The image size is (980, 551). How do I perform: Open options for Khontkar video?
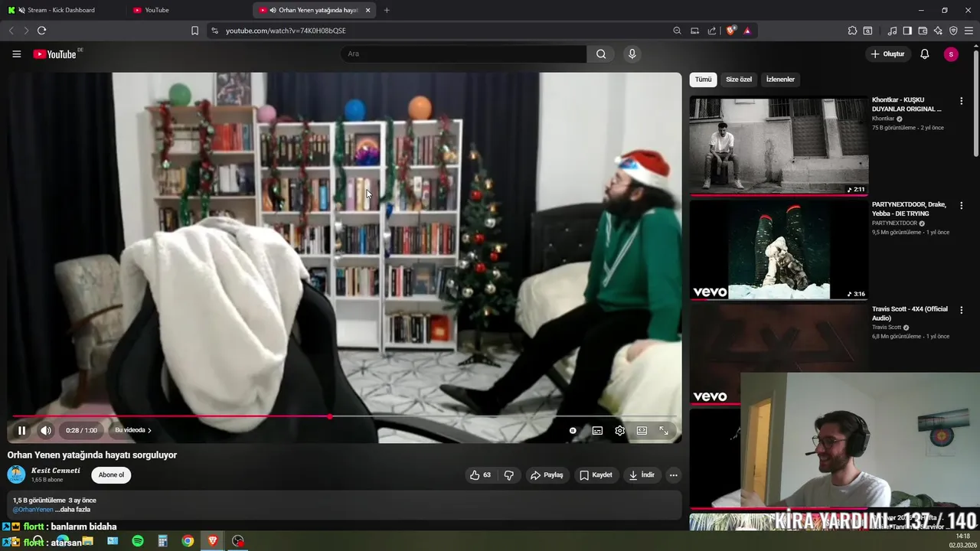961,101
